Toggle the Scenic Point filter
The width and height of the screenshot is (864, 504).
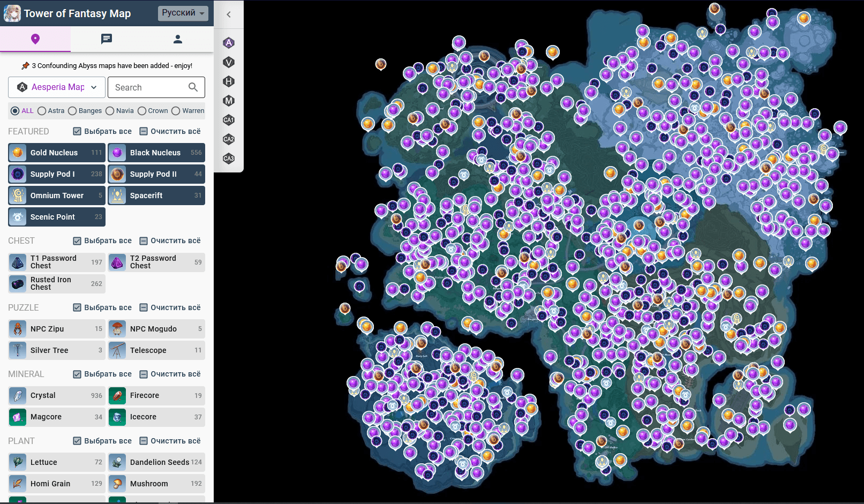[x=57, y=217]
